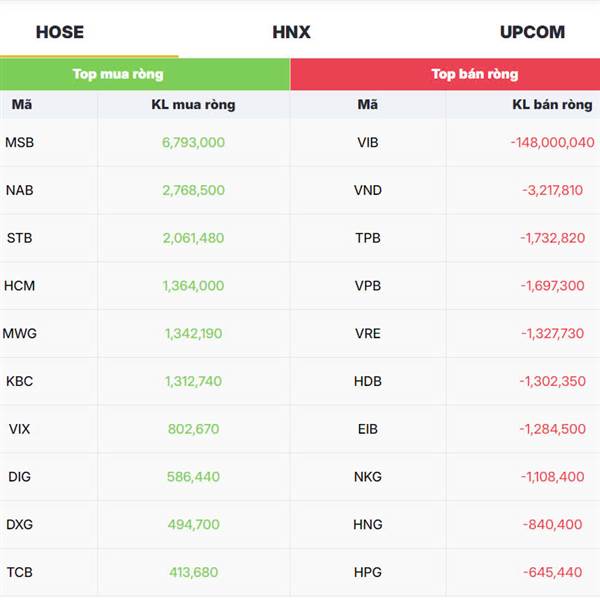Viewport: 600px width, 600px height.
Task: Select the VPB ticker
Action: pyautogui.click(x=368, y=286)
